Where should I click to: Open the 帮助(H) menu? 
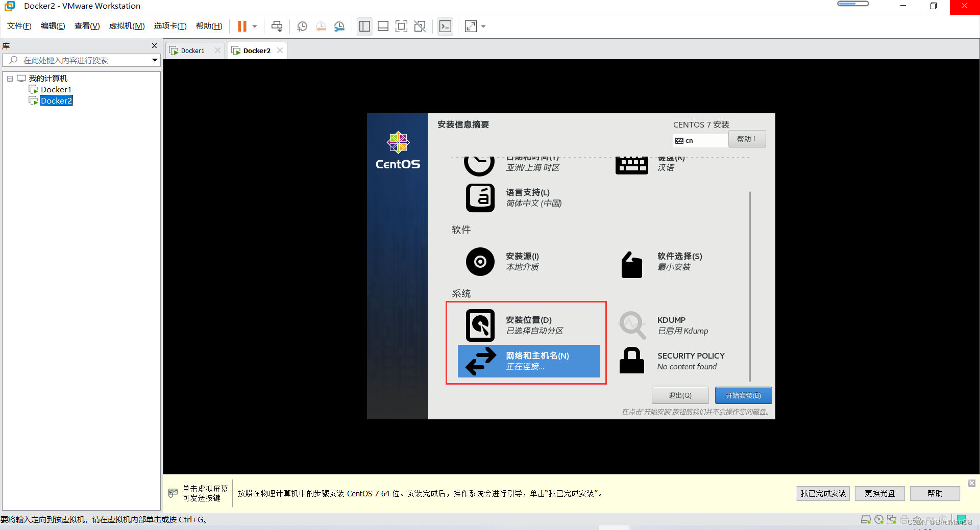(x=209, y=26)
